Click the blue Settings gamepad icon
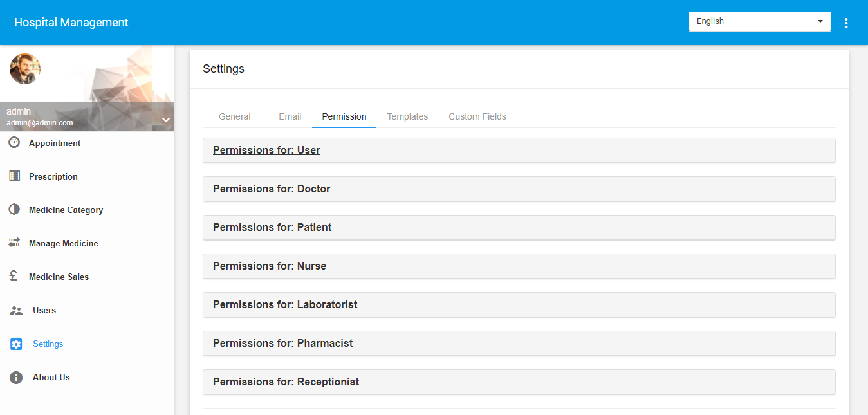This screenshot has width=868, height=415. (x=15, y=343)
